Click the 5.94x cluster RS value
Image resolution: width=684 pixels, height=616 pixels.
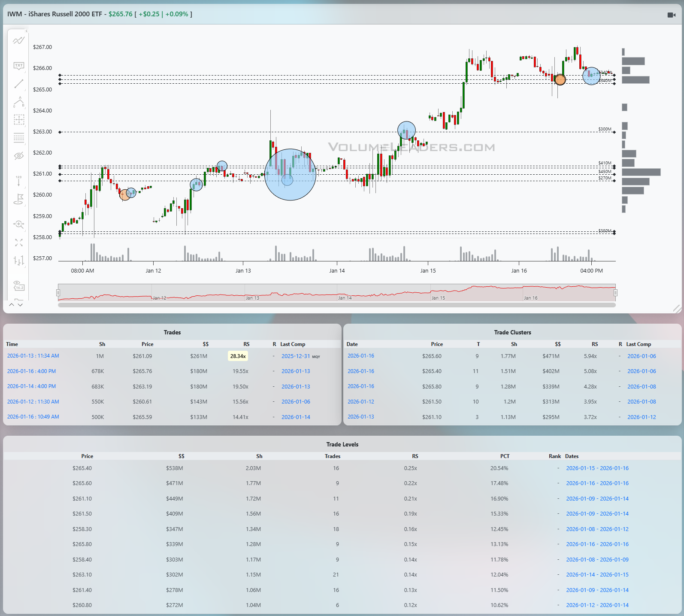590,356
